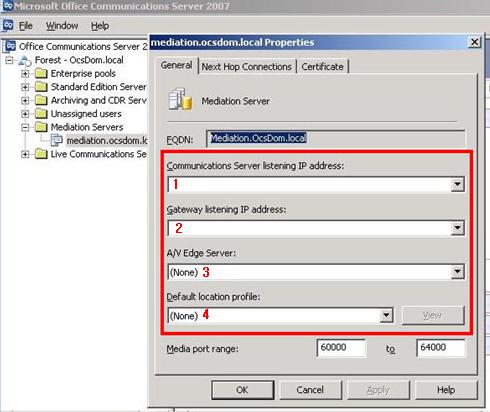Switch to the Next Hop Connections tab
490x412 pixels.
pyautogui.click(x=247, y=67)
